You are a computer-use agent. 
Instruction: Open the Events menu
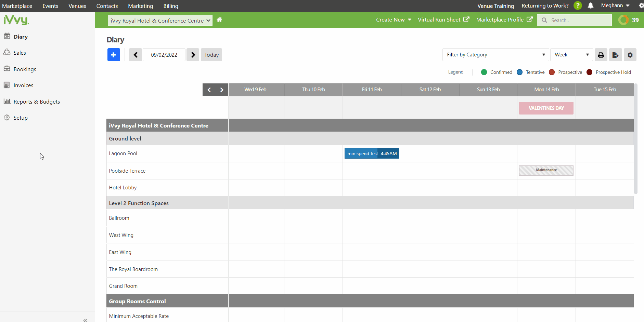point(50,6)
